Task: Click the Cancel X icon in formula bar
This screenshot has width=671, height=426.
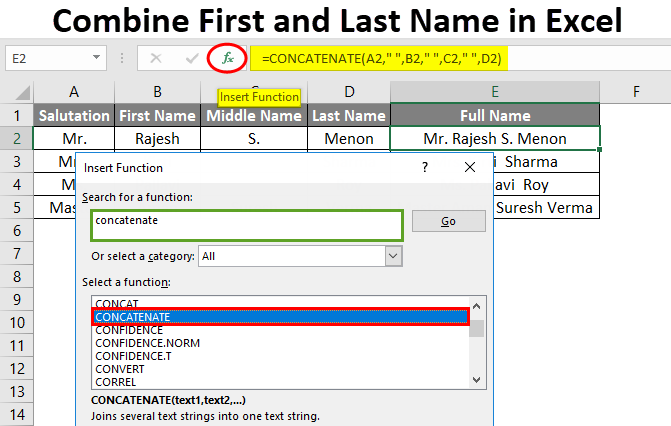Action: coord(156,58)
